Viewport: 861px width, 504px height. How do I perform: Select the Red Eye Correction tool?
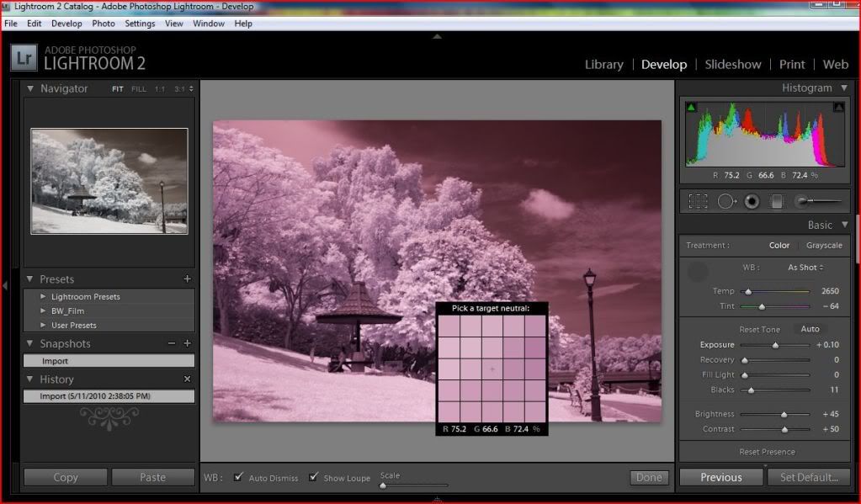click(752, 201)
